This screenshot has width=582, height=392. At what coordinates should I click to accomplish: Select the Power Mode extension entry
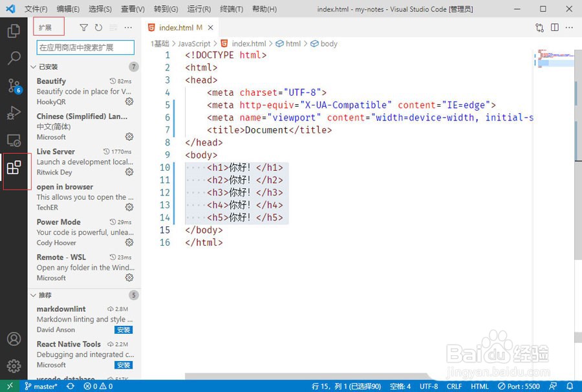click(x=85, y=232)
